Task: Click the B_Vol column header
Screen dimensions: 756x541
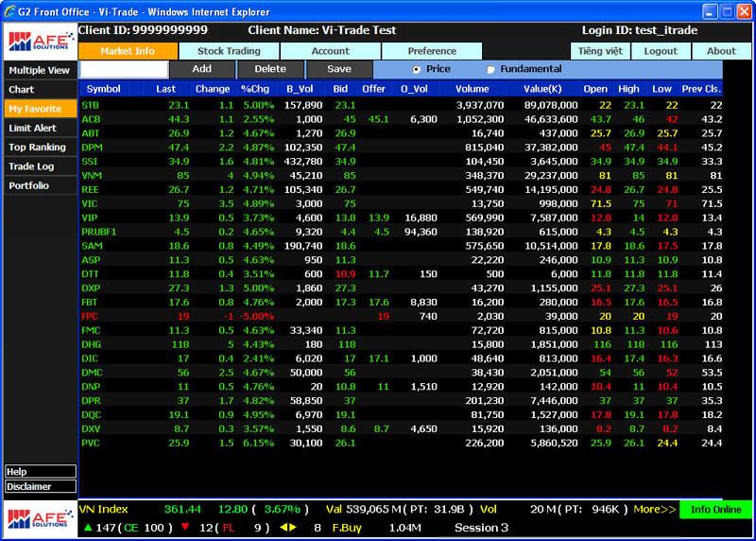Action: (300, 89)
